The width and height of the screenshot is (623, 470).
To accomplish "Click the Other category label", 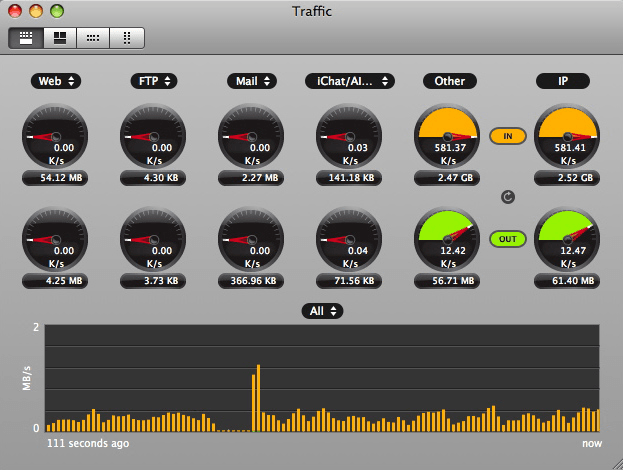I will (449, 81).
